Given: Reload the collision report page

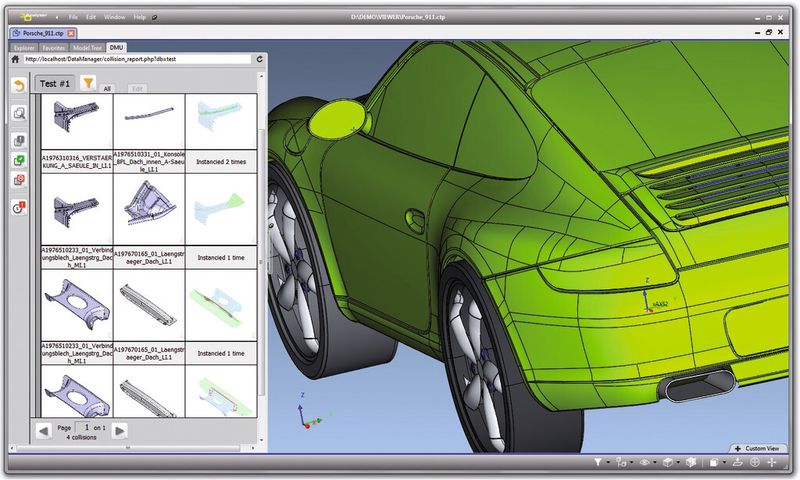Looking at the screenshot, I should (x=259, y=59).
